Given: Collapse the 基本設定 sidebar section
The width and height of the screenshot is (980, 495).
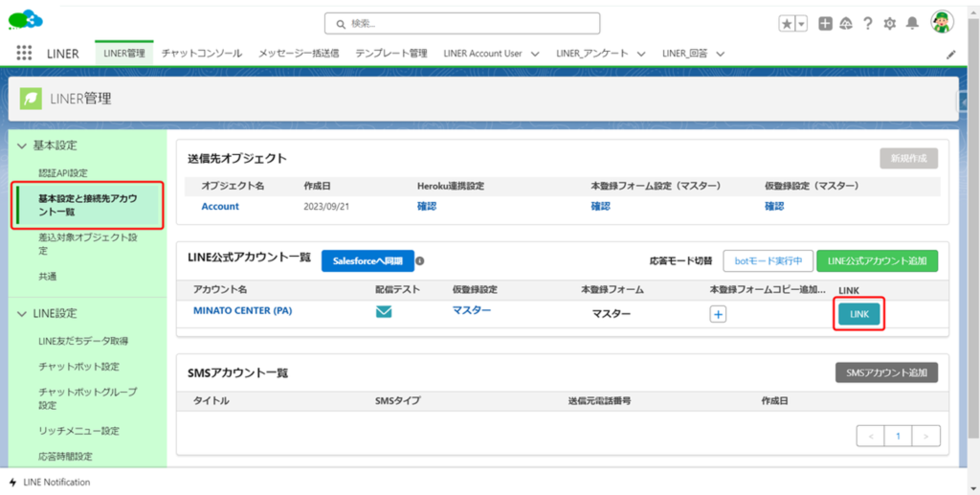Looking at the screenshot, I should 22,146.
